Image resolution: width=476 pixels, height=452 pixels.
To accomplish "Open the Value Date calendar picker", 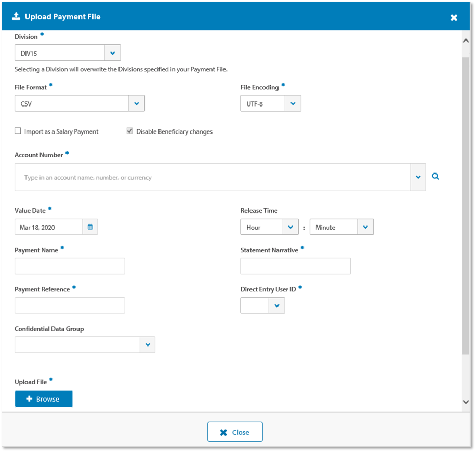I will pos(90,227).
